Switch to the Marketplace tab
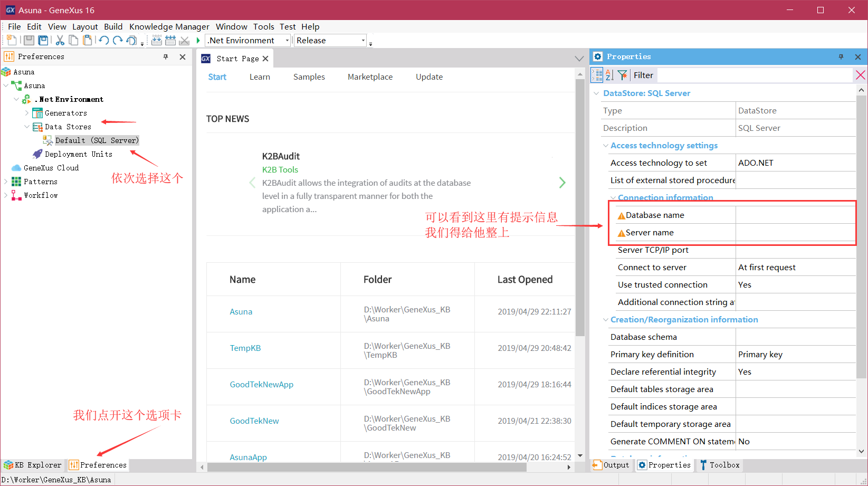 point(370,77)
